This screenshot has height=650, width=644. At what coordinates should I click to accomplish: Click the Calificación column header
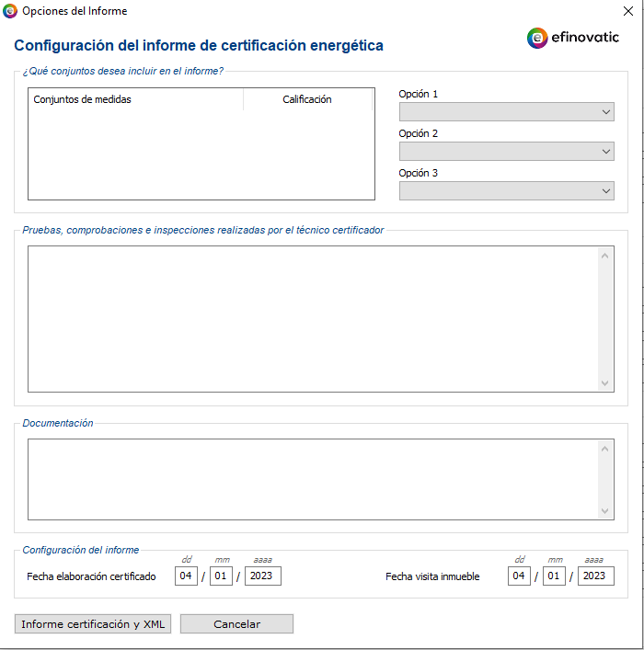pyautogui.click(x=307, y=99)
